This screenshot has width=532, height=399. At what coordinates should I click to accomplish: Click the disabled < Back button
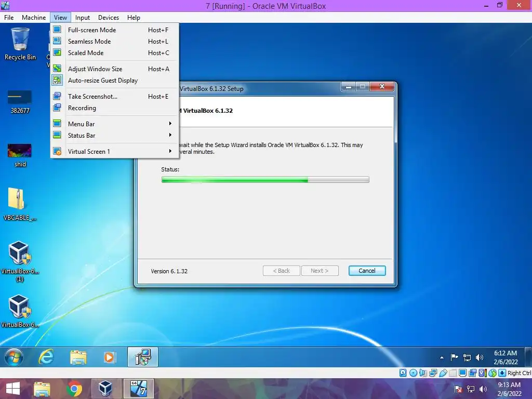tap(281, 271)
